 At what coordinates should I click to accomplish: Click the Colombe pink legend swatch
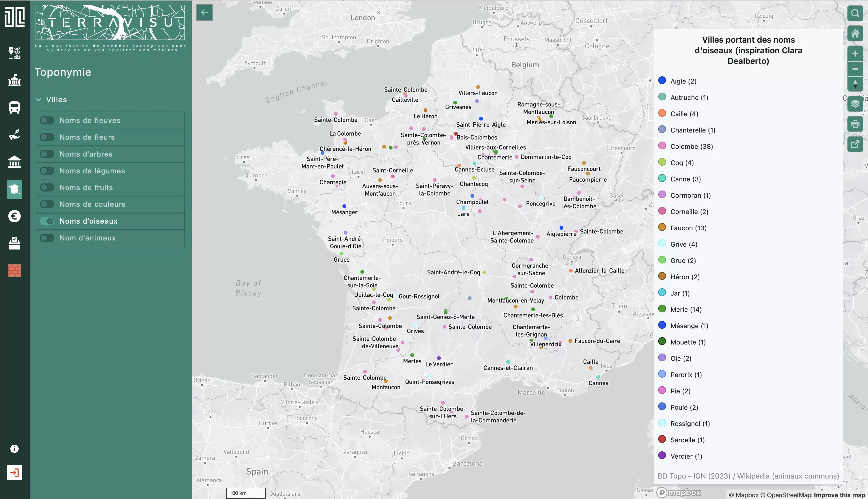click(x=662, y=146)
